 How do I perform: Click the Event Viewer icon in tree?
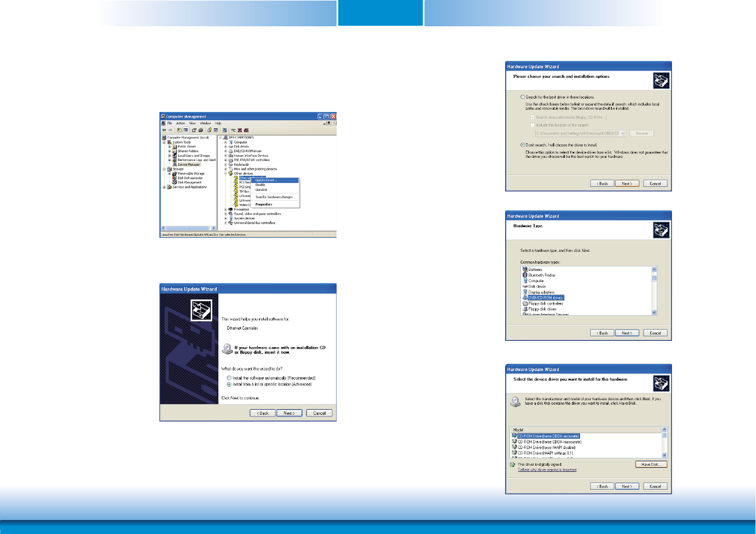(x=175, y=147)
